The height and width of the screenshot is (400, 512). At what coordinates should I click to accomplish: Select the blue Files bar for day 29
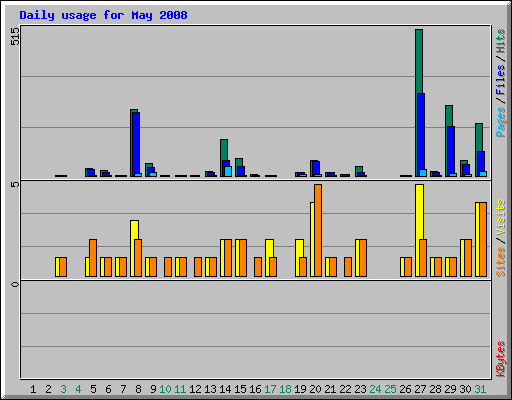tap(451, 150)
